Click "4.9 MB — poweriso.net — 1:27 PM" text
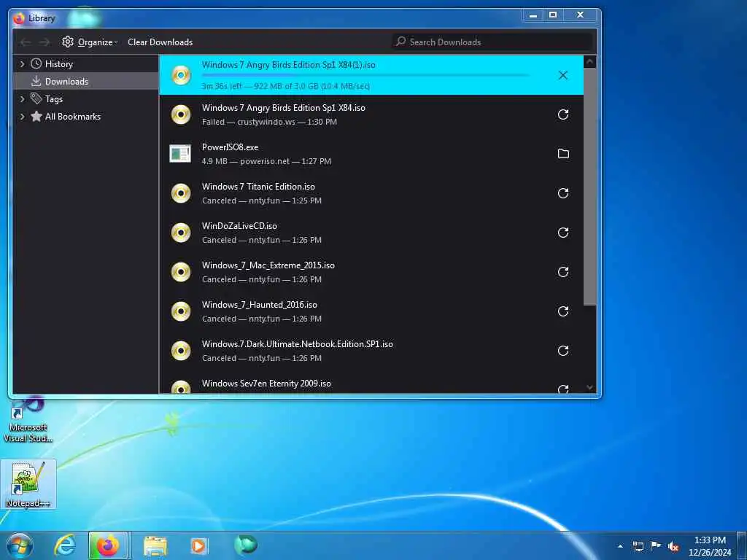This screenshot has height=560, width=747. 266,161
